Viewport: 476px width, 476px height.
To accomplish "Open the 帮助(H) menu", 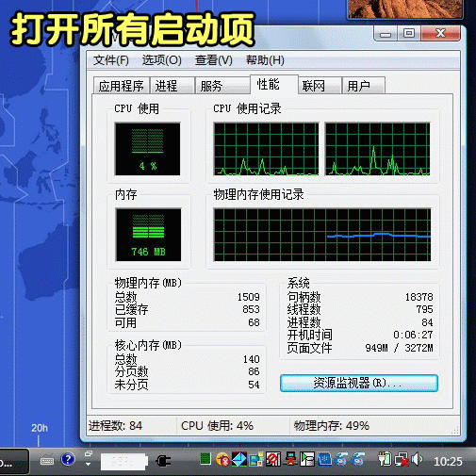I will 265,60.
